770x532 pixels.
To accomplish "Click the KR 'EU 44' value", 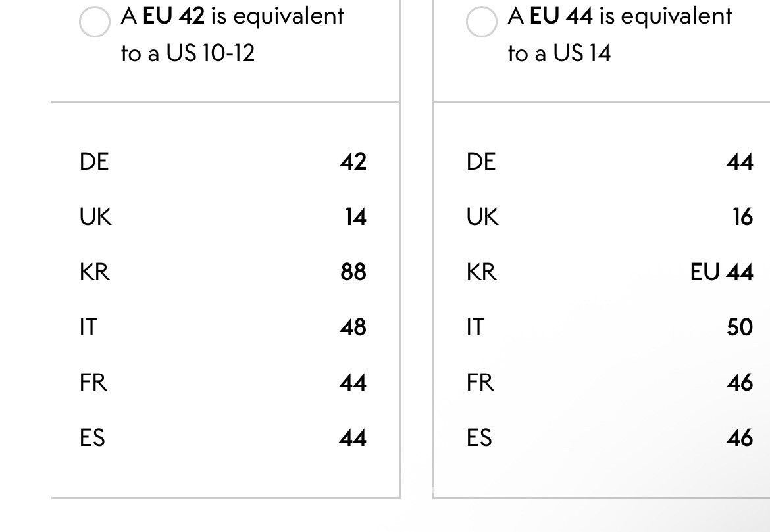I will [721, 272].
